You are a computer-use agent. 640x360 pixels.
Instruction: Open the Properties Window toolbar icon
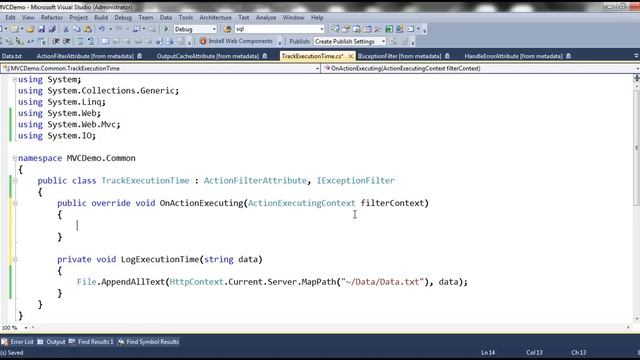tap(346, 29)
